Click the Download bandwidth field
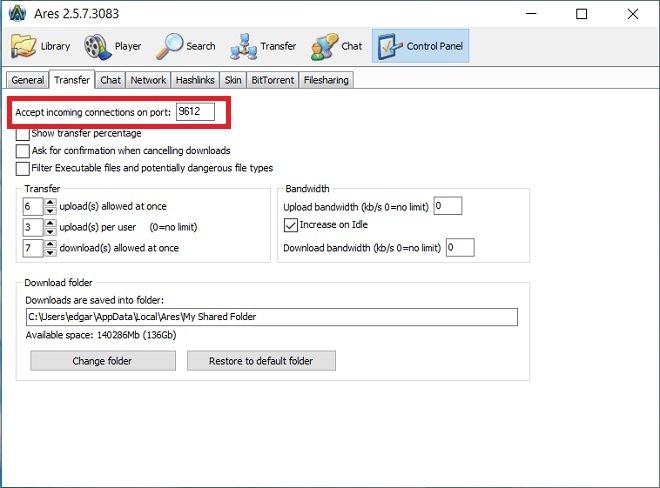The height and width of the screenshot is (488, 660). (x=460, y=248)
